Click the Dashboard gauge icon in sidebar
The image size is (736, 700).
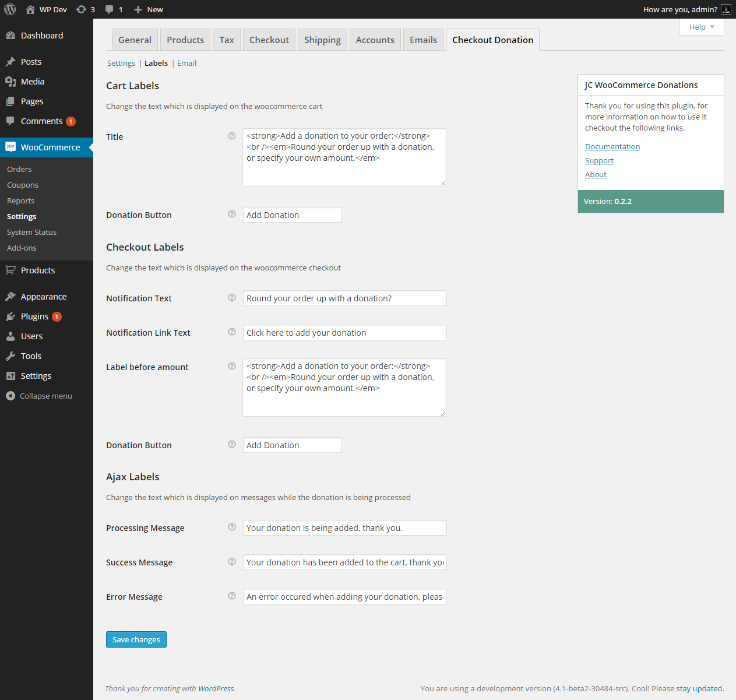[x=10, y=36]
